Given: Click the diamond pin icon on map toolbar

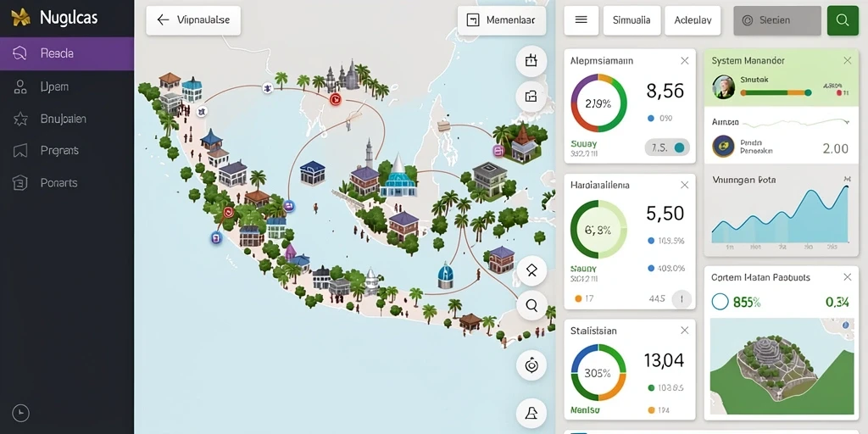Looking at the screenshot, I should click(x=531, y=270).
